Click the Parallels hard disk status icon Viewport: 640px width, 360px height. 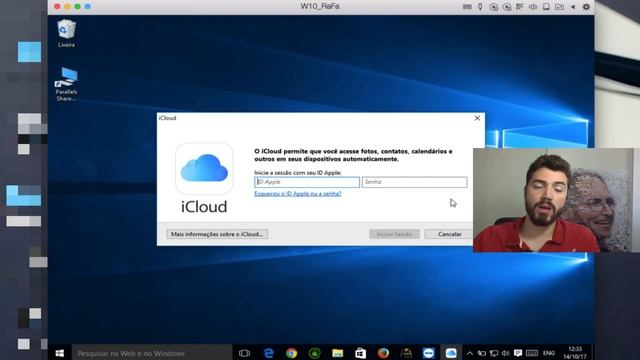point(546,7)
